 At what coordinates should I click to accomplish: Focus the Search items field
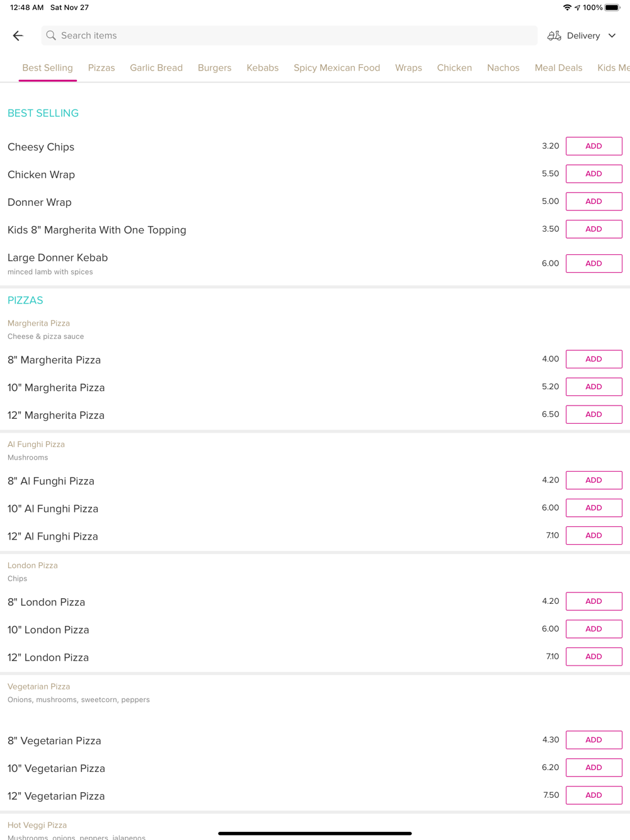coord(289,36)
